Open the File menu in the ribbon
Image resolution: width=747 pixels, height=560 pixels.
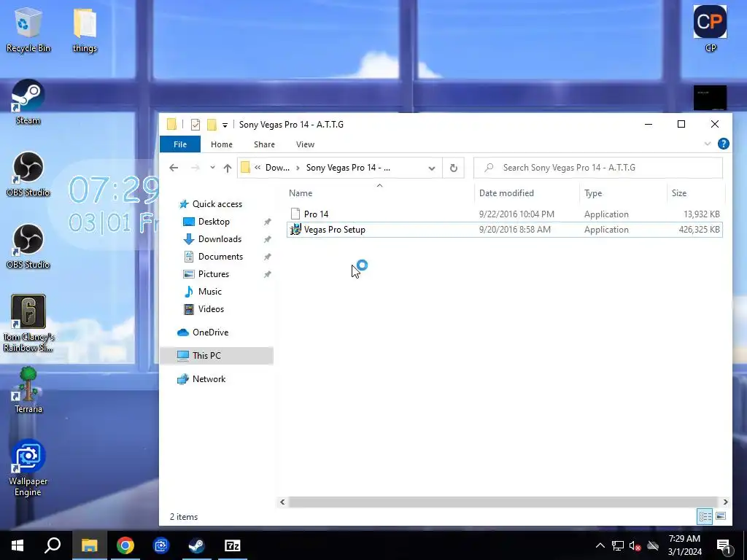[x=180, y=144]
